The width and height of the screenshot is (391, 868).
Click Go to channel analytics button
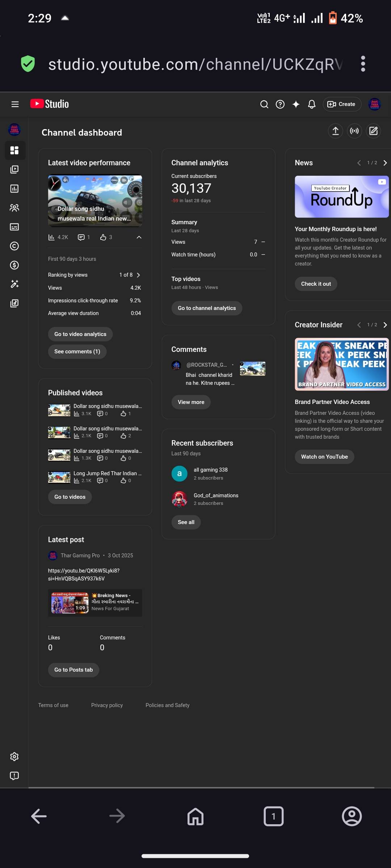(207, 308)
